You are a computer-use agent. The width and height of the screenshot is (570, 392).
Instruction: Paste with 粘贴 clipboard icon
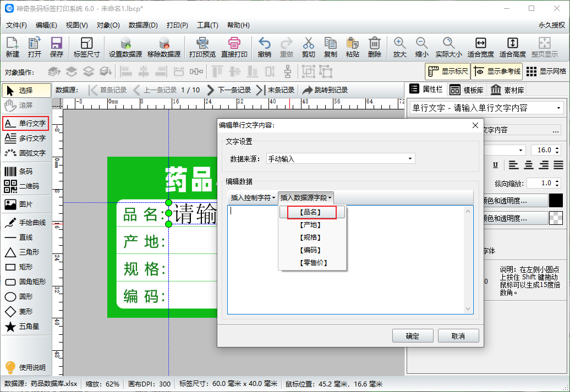[x=352, y=47]
